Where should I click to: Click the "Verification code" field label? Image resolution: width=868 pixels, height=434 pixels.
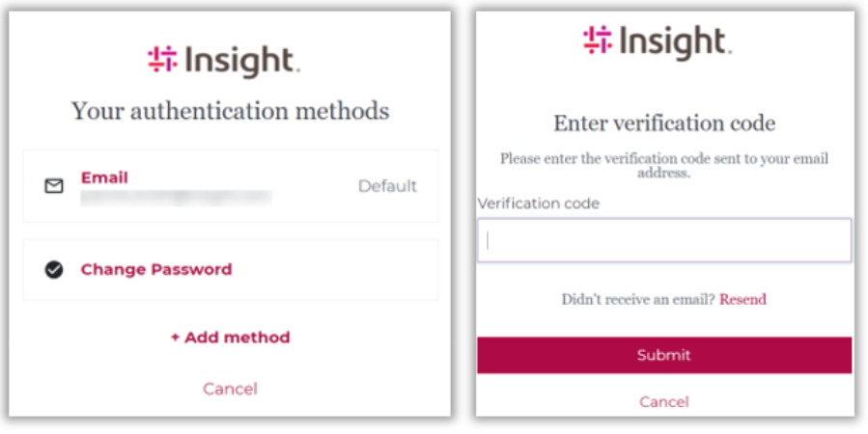click(x=539, y=203)
